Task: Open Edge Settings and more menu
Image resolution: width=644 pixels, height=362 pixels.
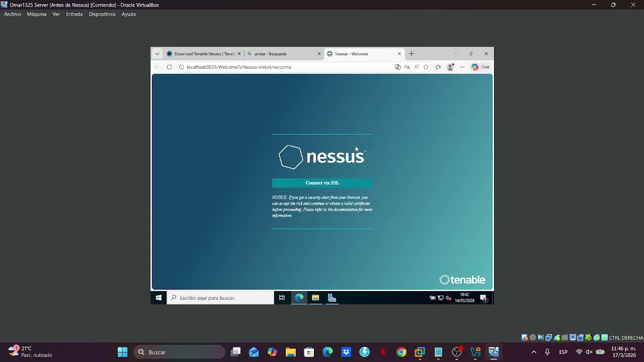Action: [462, 67]
